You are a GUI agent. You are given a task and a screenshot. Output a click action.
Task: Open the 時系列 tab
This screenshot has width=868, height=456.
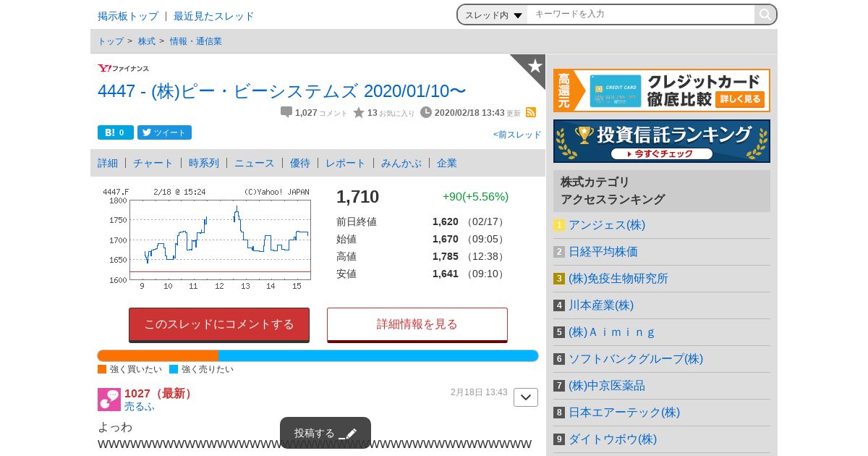204,163
